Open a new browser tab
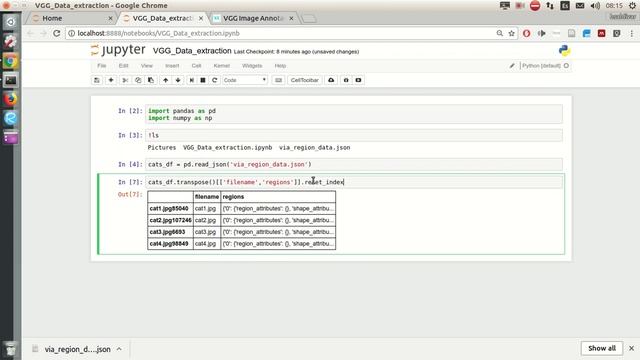The image size is (640, 360). (309, 18)
